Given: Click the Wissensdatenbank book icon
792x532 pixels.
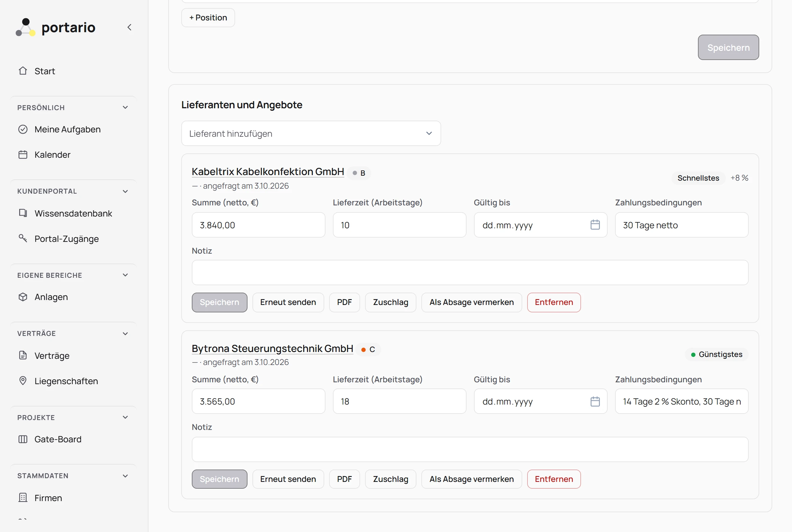Looking at the screenshot, I should tap(23, 213).
